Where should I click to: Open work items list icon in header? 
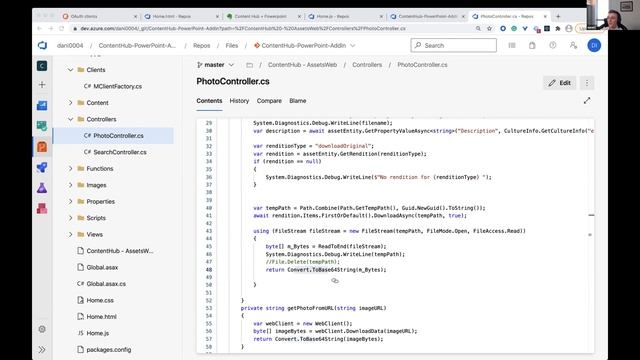pyautogui.click(x=512, y=45)
